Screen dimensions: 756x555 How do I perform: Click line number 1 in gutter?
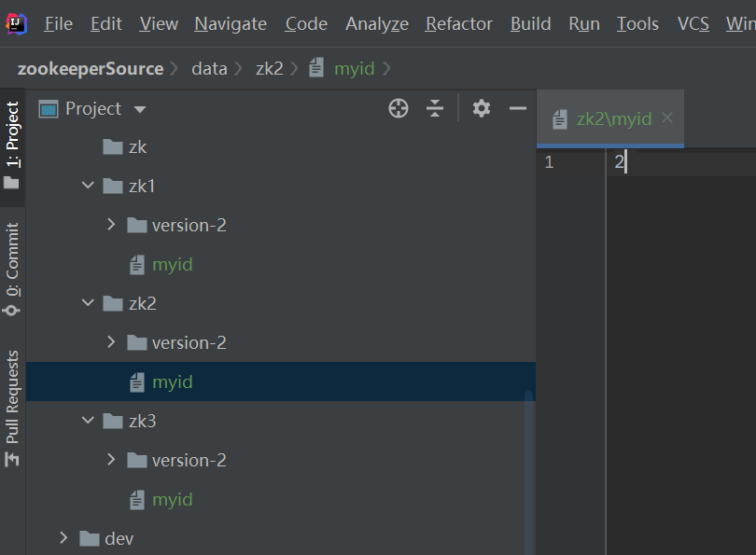[x=549, y=162]
